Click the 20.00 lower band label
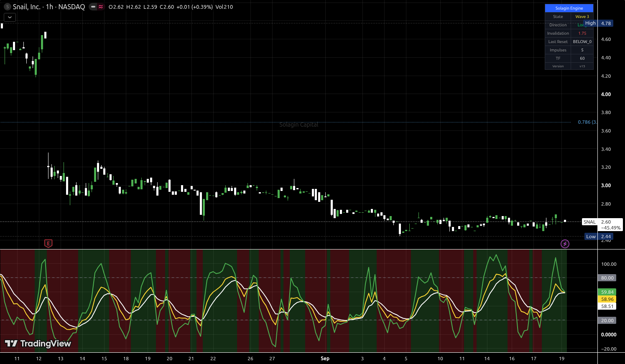The image size is (625, 364). point(607,321)
